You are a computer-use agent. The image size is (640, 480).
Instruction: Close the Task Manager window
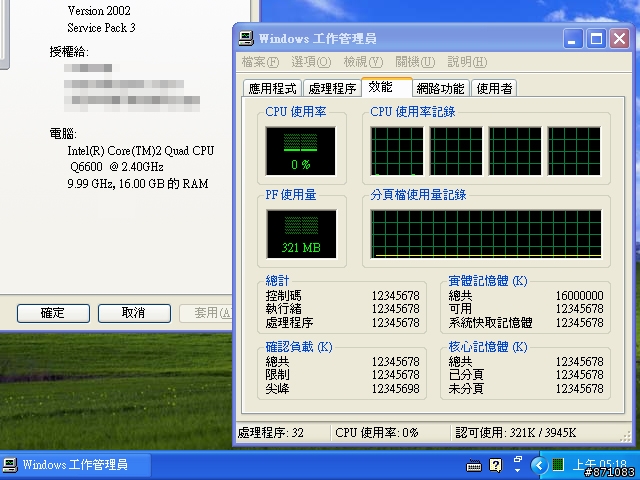coord(619,39)
